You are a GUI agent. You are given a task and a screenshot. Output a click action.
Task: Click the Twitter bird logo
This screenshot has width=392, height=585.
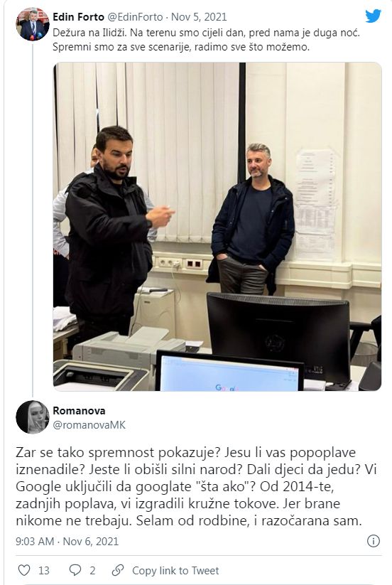click(373, 16)
